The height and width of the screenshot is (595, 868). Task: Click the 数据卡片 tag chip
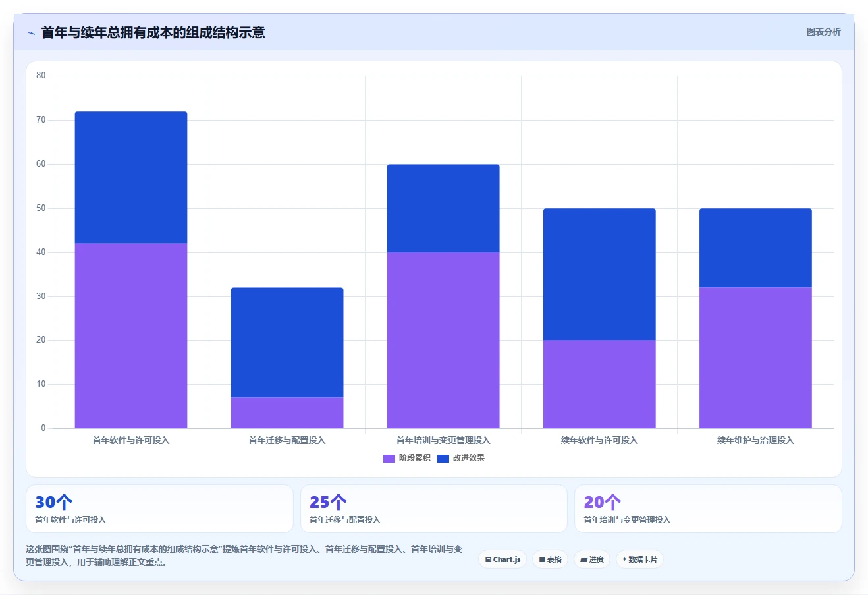click(x=639, y=559)
